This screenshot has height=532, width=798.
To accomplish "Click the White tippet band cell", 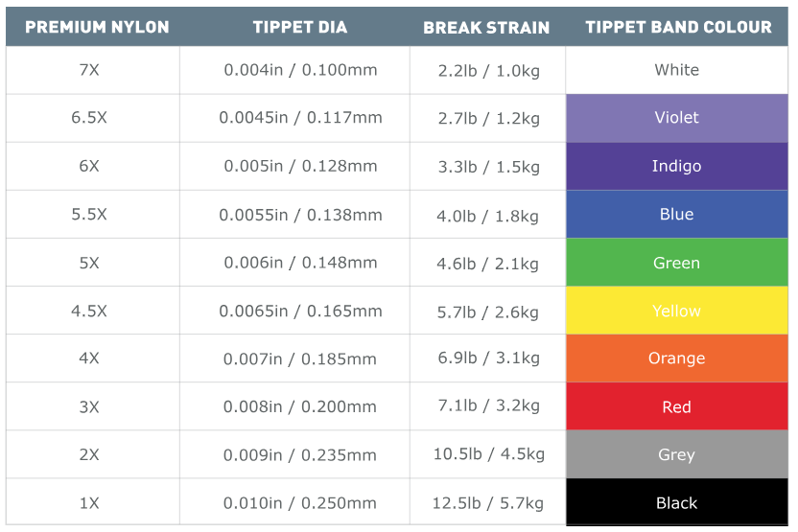I will click(676, 70).
